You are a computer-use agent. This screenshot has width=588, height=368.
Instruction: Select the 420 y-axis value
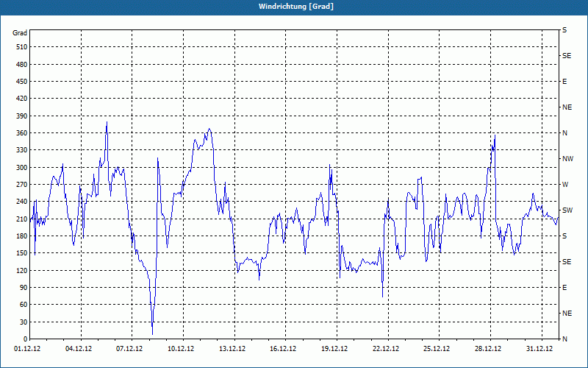[22, 99]
